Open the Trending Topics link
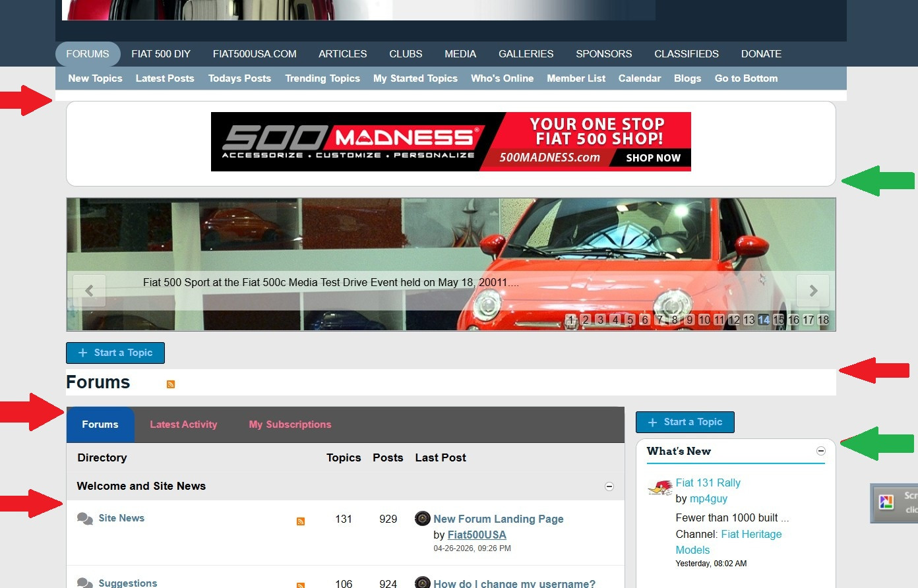 pos(322,78)
